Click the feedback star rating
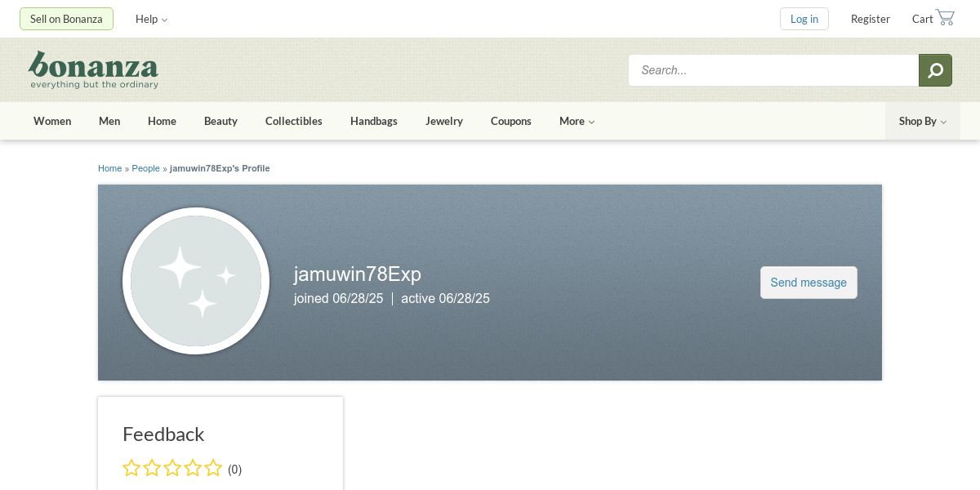This screenshot has height=490, width=980. [172, 468]
